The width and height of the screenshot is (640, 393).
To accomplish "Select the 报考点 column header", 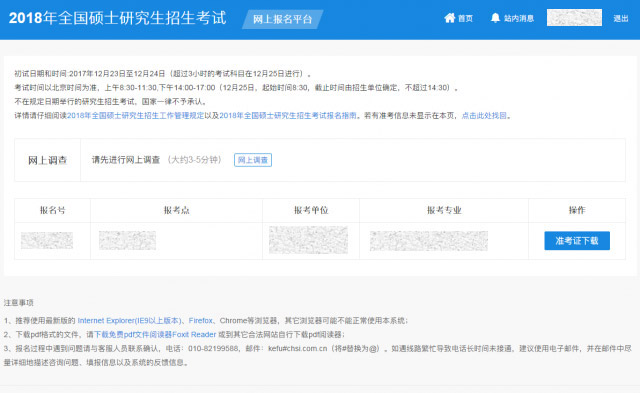I will 176,210.
